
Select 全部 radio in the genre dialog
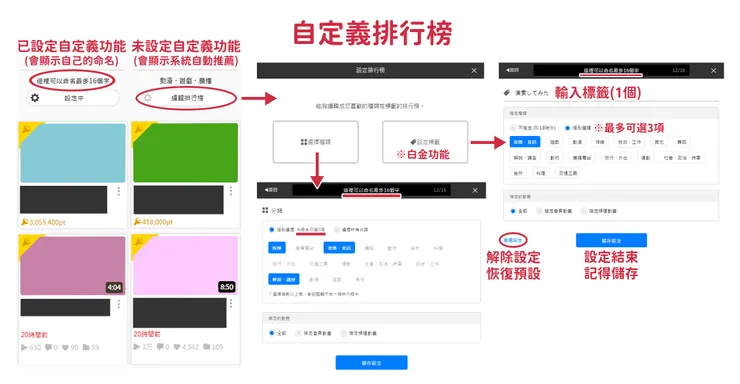pos(271,333)
